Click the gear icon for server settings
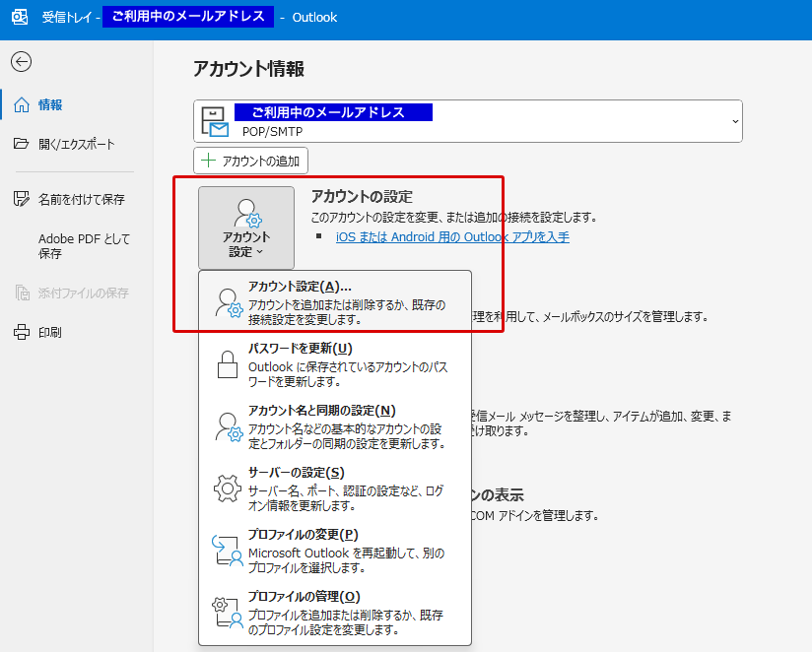 (x=228, y=489)
